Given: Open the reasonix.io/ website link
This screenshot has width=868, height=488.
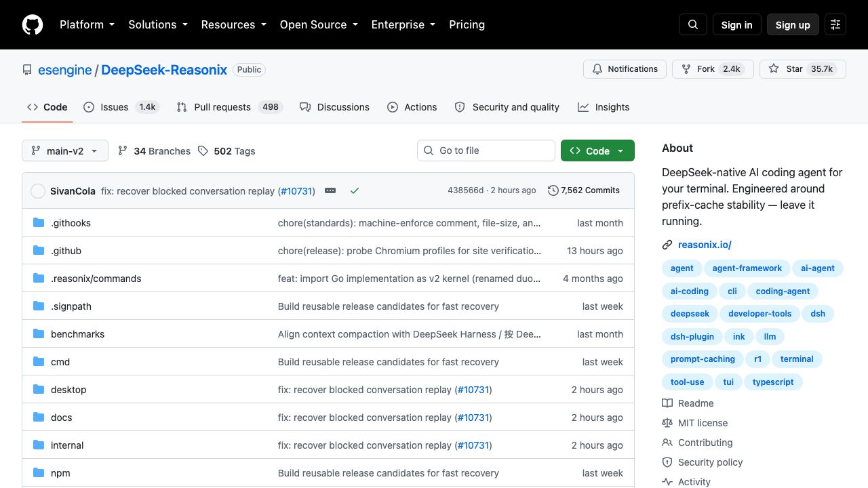Looking at the screenshot, I should pos(705,245).
